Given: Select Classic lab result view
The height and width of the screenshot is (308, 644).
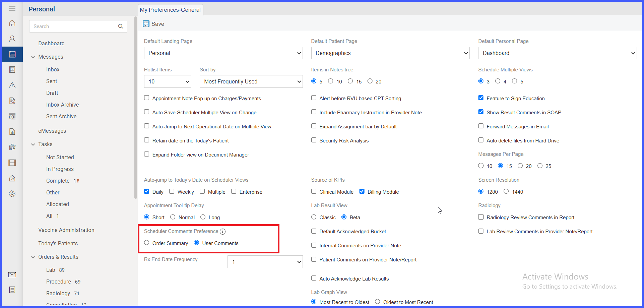Looking at the screenshot, I should click(314, 217).
